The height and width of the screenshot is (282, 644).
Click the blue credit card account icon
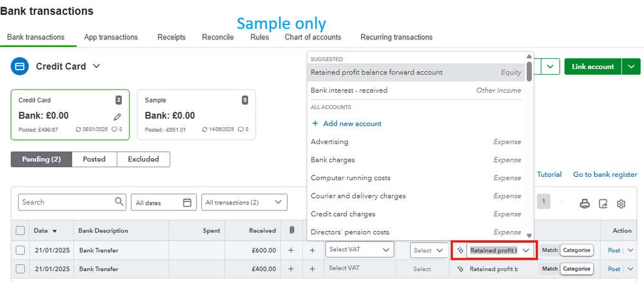point(20,66)
